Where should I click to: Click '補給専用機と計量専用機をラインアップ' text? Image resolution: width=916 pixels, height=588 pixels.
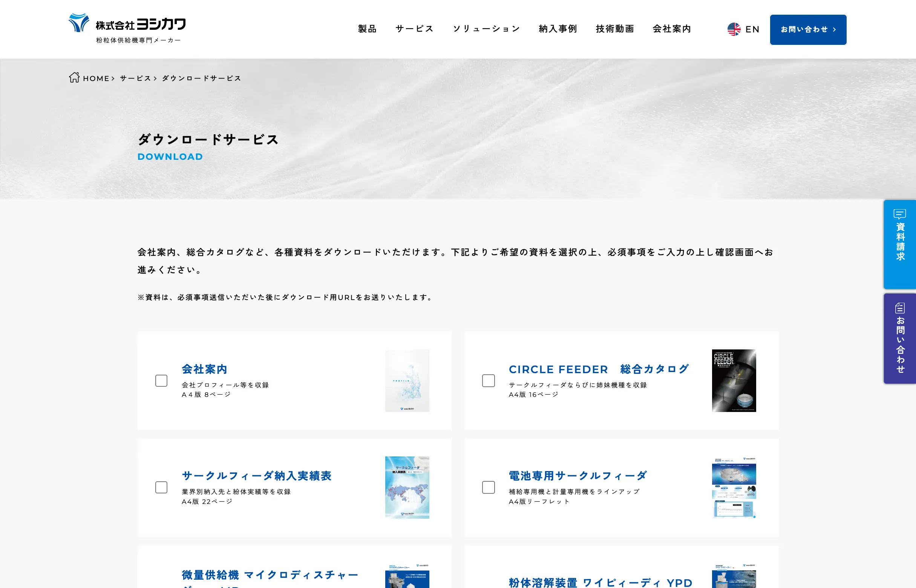[x=574, y=492]
